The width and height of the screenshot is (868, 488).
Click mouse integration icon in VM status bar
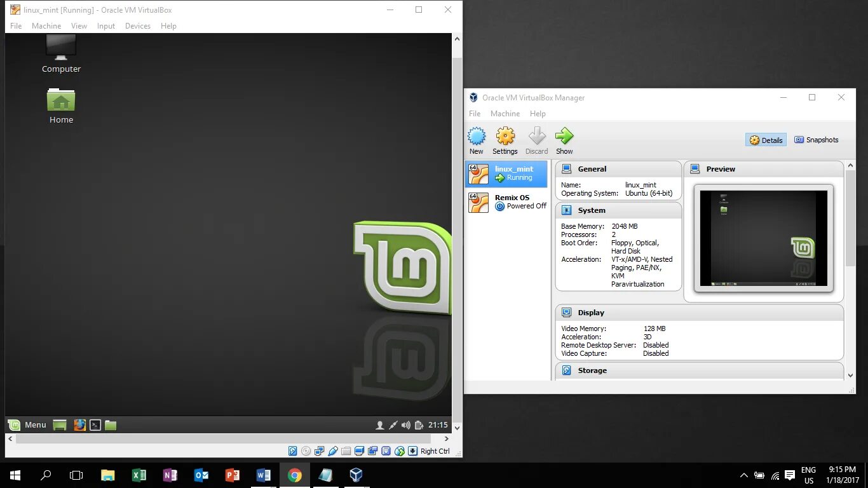coord(400,451)
